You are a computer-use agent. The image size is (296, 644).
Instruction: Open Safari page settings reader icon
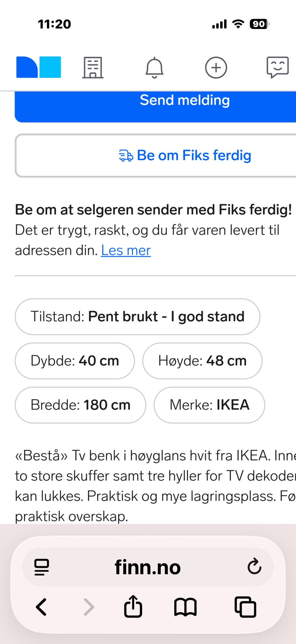coord(42,567)
